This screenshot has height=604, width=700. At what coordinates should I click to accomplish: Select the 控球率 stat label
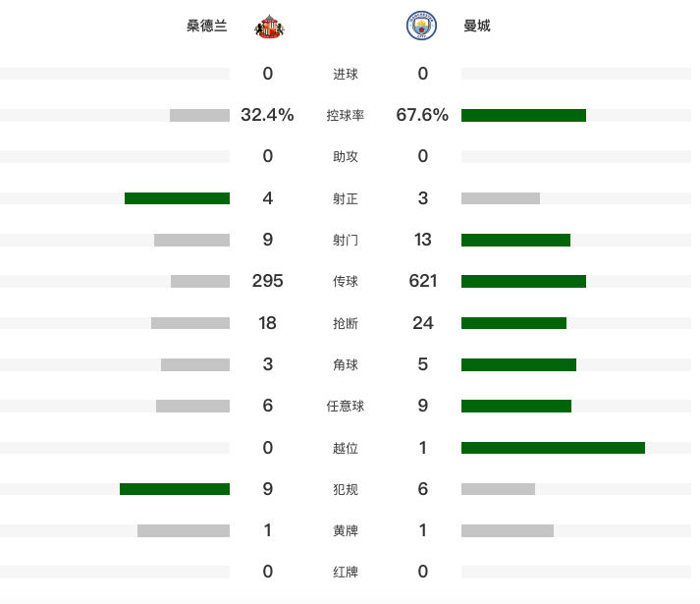pos(346,116)
